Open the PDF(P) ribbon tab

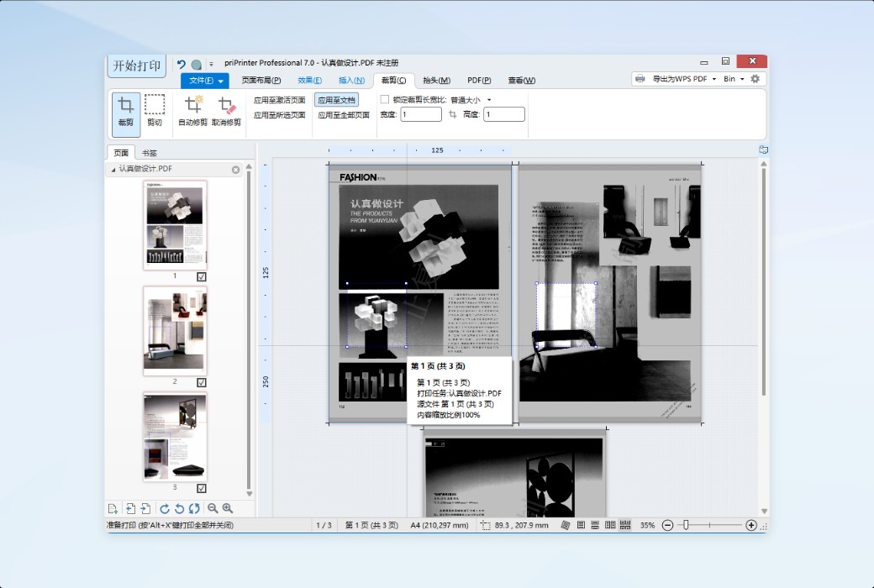(x=479, y=81)
